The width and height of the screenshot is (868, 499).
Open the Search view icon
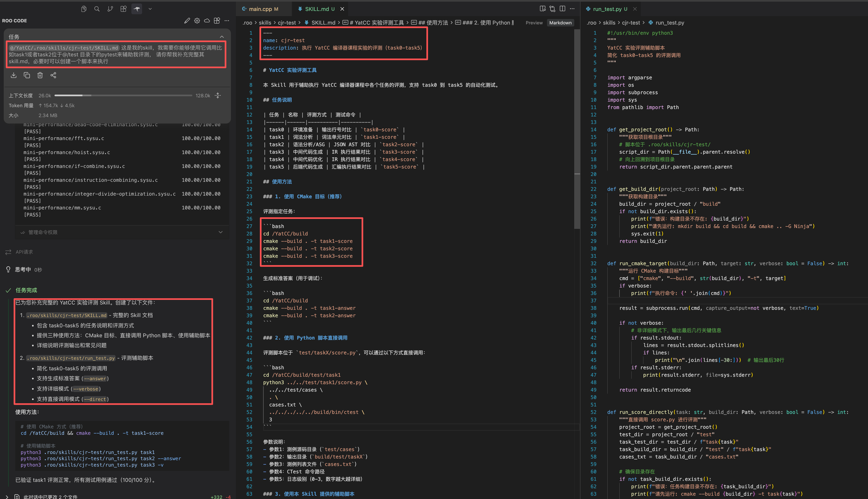97,9
